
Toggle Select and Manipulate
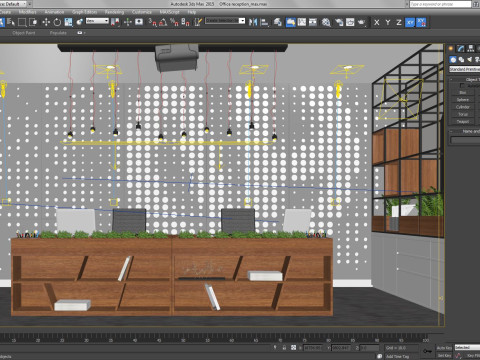[128, 22]
